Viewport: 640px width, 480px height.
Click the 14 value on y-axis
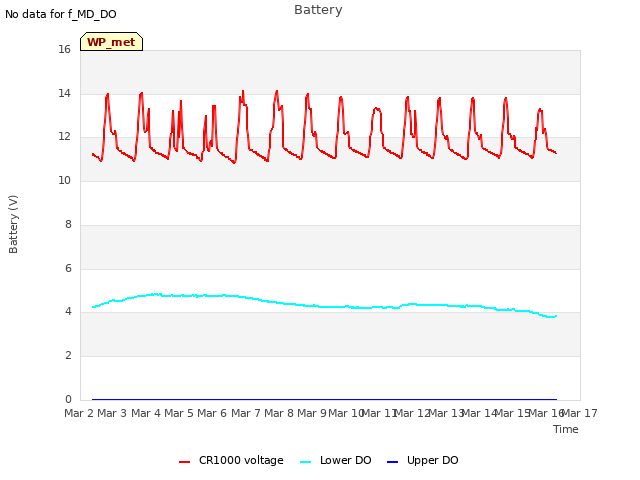pyautogui.click(x=64, y=93)
